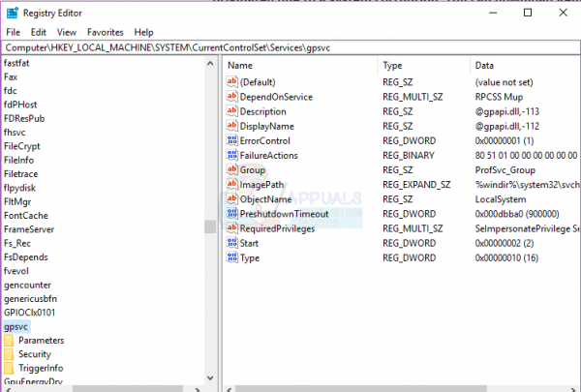
Task: Select the DependOnService value icon
Action: 232,97
